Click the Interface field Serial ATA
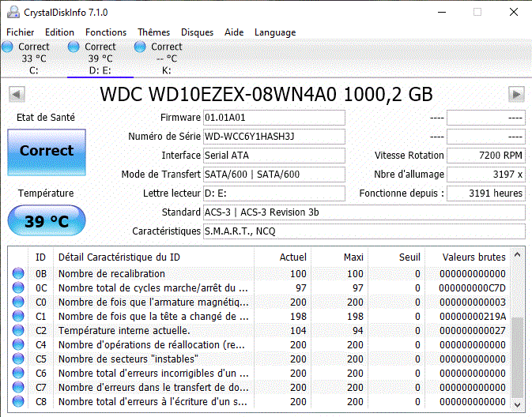This screenshot has width=532, height=417. 274,156
